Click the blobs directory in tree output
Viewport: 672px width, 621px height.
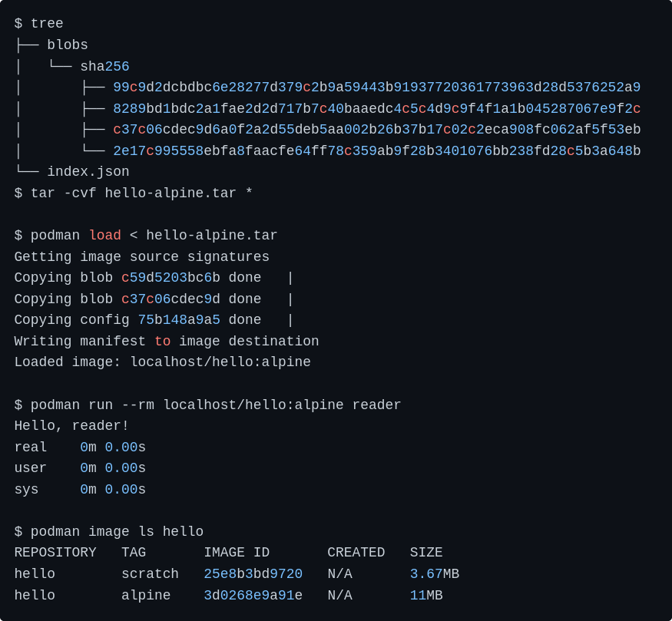pos(68,45)
